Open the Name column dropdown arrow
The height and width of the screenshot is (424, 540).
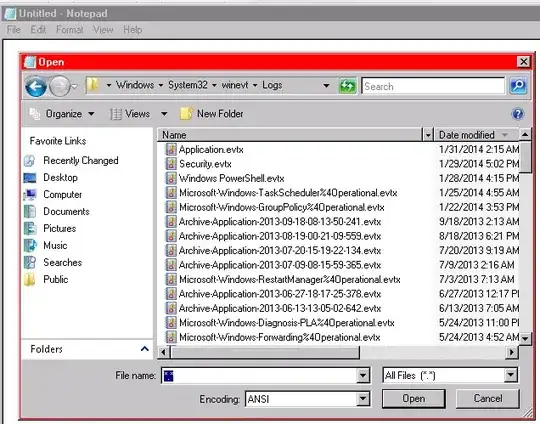point(428,135)
